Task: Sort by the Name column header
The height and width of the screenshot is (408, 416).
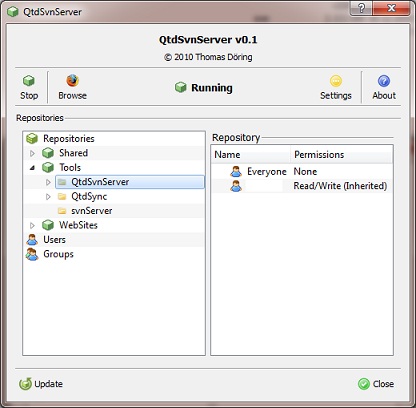Action: tap(251, 155)
